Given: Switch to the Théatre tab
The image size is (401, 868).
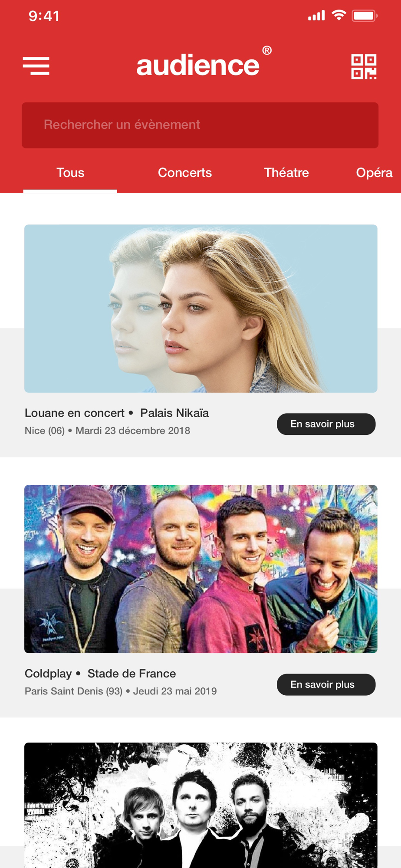Looking at the screenshot, I should point(286,173).
